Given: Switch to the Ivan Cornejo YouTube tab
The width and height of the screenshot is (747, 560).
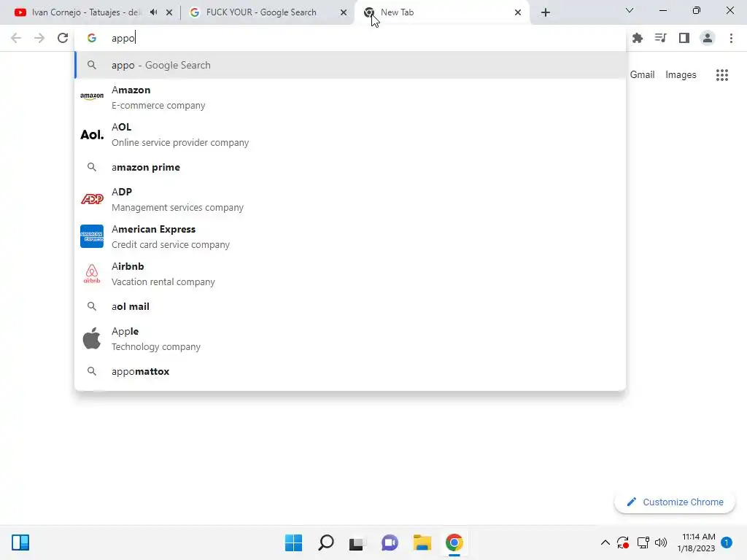Looking at the screenshot, I should (x=87, y=12).
